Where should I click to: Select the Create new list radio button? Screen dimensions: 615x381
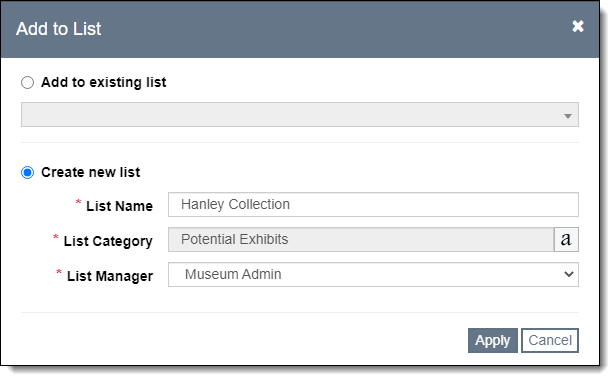[27, 173]
